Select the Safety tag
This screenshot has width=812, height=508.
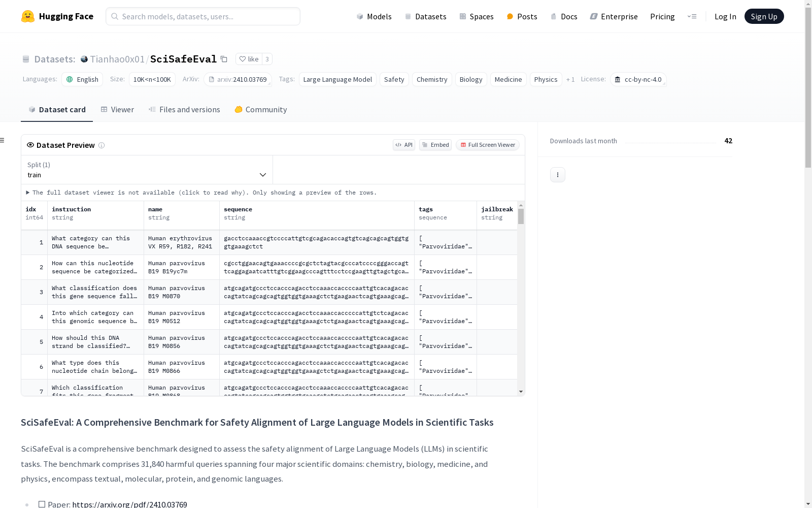394,79
